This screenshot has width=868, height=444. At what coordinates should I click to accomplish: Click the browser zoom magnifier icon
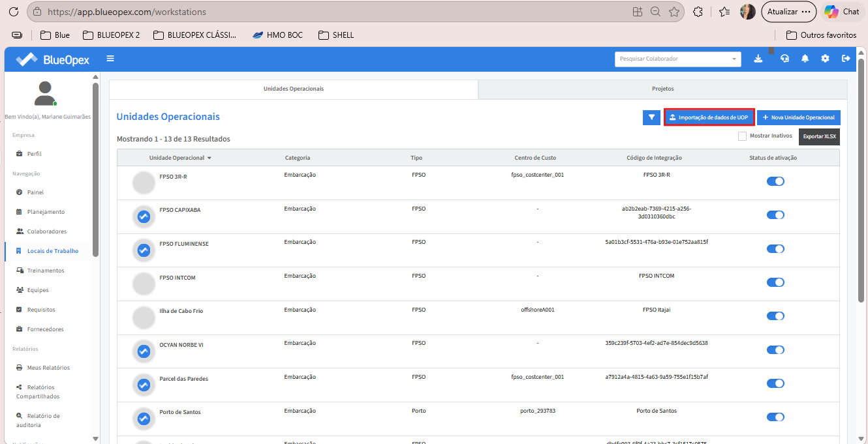[656, 12]
